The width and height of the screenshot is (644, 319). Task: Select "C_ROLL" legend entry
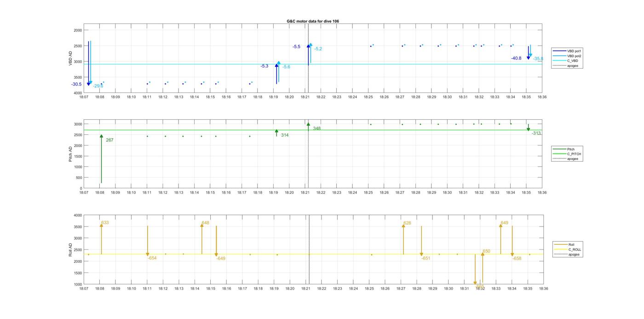click(x=569, y=249)
